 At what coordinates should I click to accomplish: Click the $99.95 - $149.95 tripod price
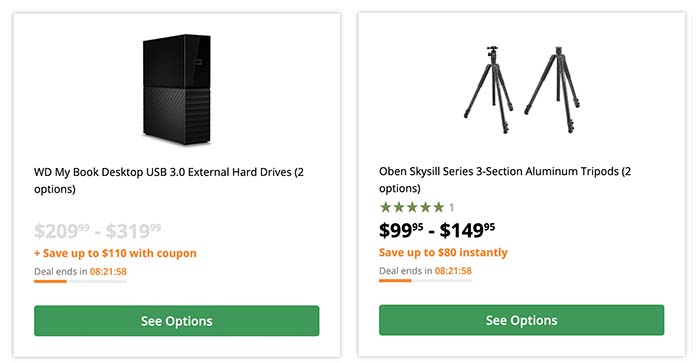click(x=437, y=230)
